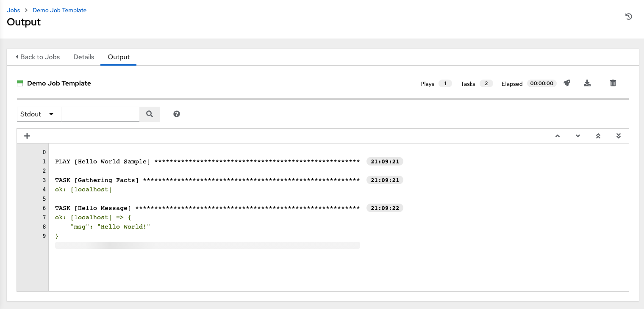Open the Stdout filter dropdown
Screen dimensions: 644x309
(39, 114)
